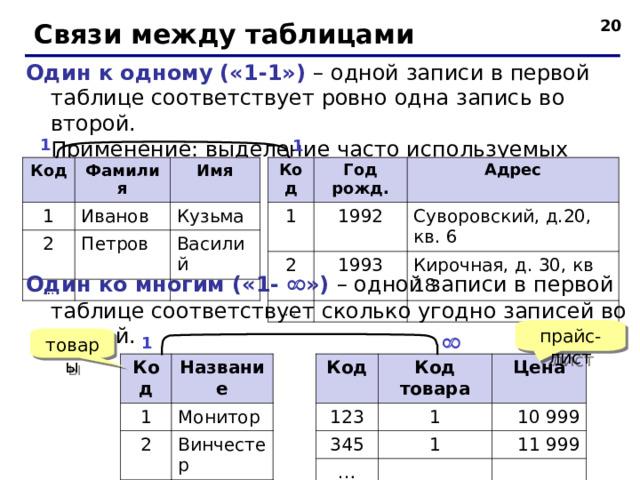
Task: Click slide number 20
Action: point(611,26)
